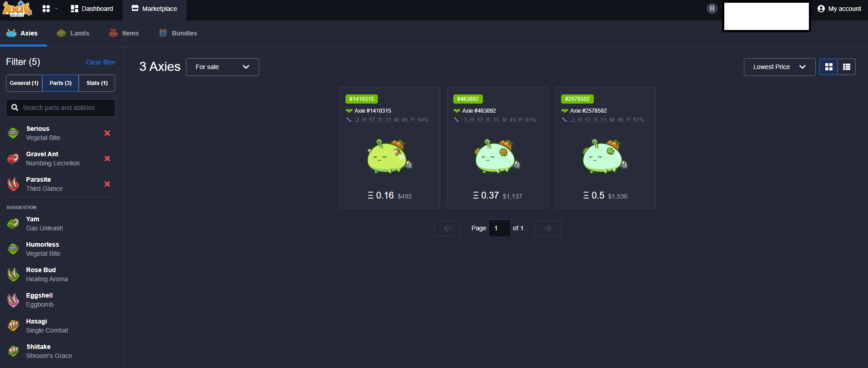
Task: Go to next page arrow
Action: click(x=548, y=229)
